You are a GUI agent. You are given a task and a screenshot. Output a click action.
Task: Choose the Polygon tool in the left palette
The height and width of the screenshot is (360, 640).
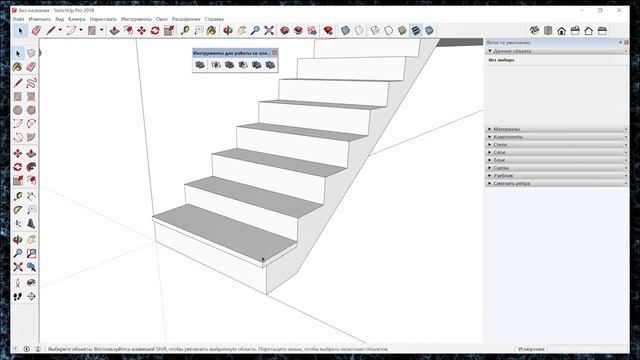pyautogui.click(x=31, y=110)
